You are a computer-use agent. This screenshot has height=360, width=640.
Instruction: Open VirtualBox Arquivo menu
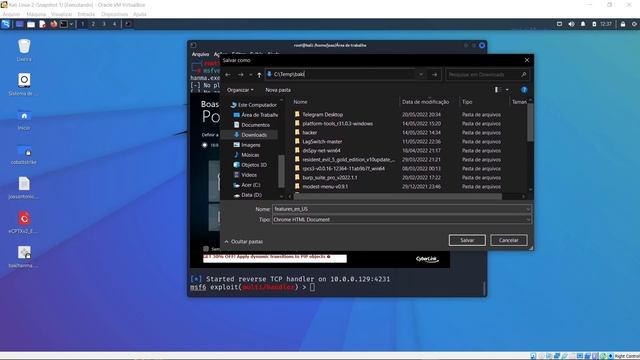(x=11, y=14)
